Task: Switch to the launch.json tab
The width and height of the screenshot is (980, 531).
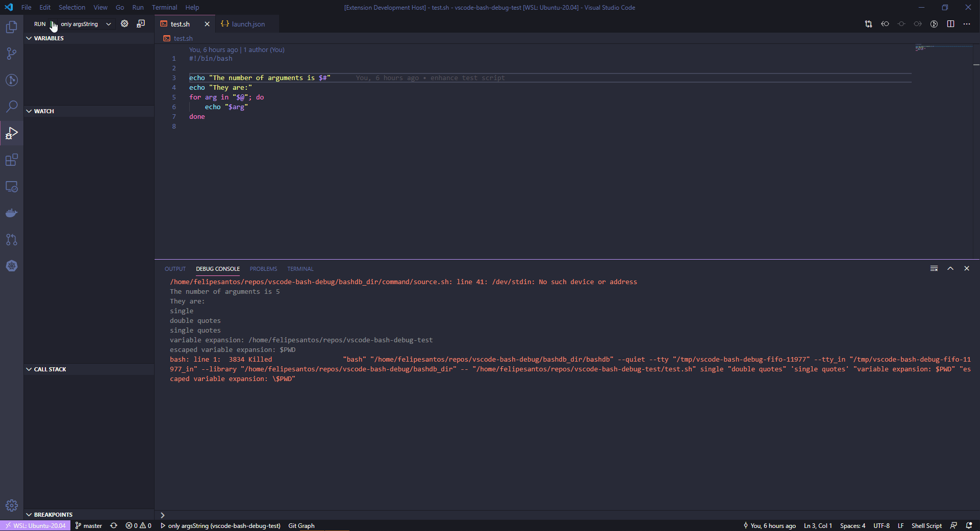Action: pos(247,24)
